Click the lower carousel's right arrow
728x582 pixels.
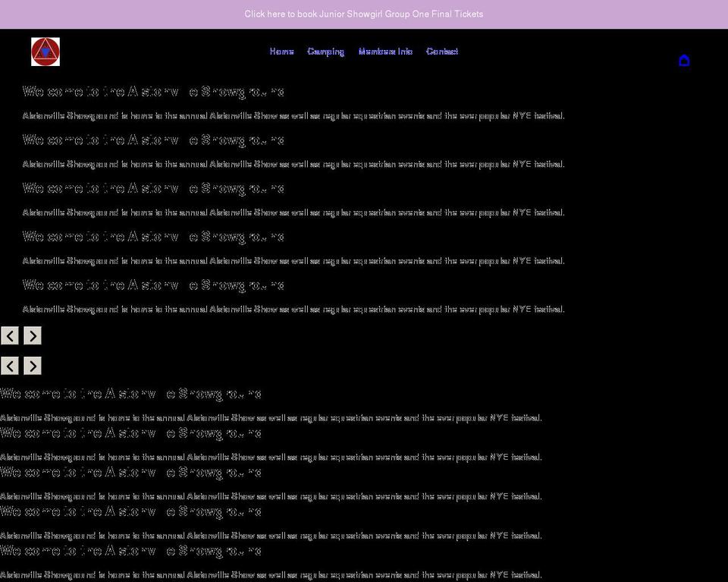point(32,365)
